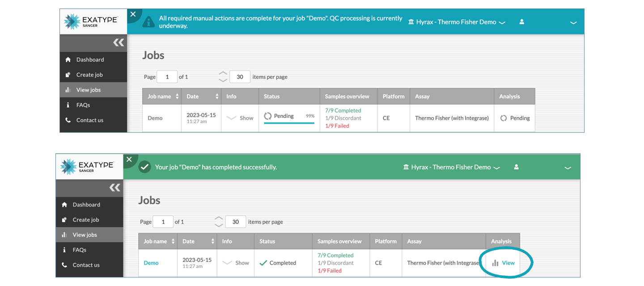The image size is (644, 286).
Task: Click Samples overview header in bottom table
Action: 341,241
